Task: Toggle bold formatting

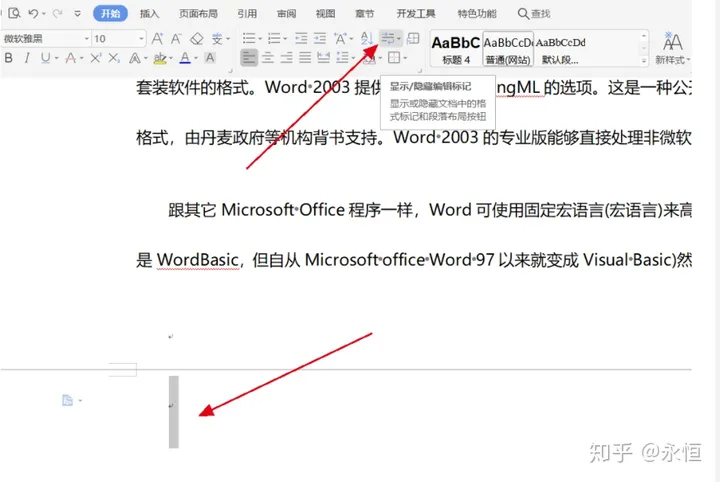Action: pyautogui.click(x=9, y=59)
